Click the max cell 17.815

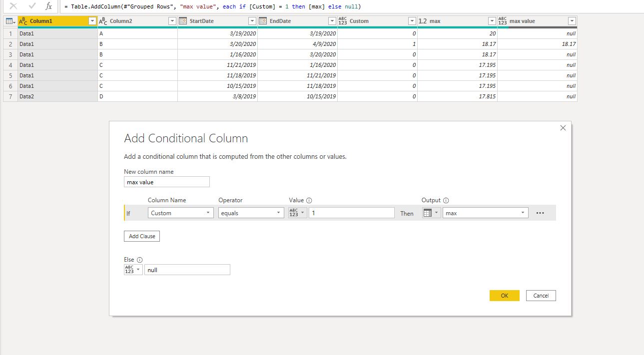457,96
